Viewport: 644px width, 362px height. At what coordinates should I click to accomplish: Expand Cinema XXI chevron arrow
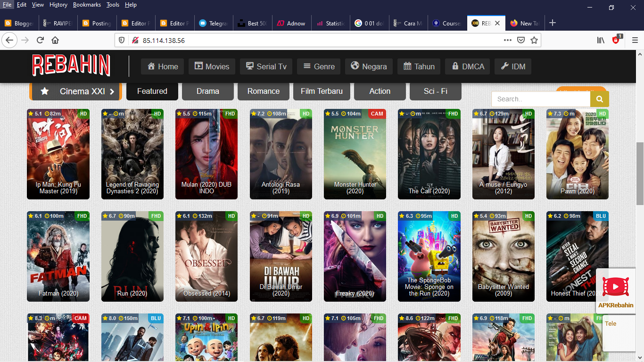click(x=112, y=91)
